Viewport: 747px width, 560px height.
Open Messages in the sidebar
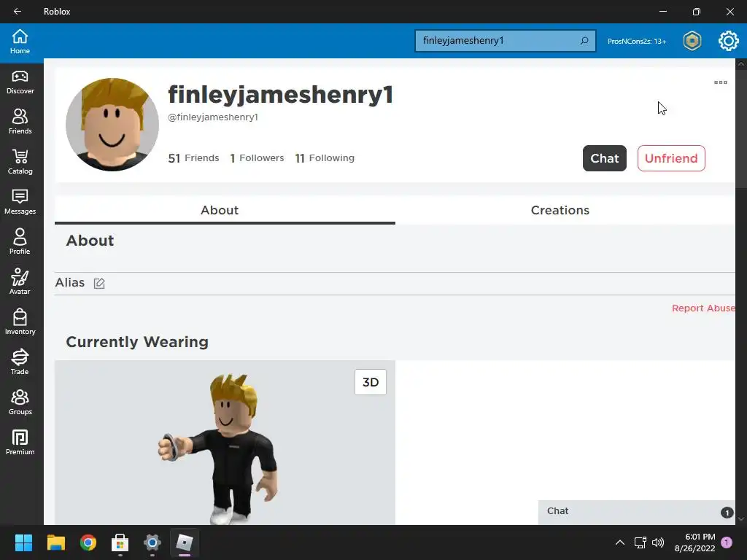(x=20, y=202)
